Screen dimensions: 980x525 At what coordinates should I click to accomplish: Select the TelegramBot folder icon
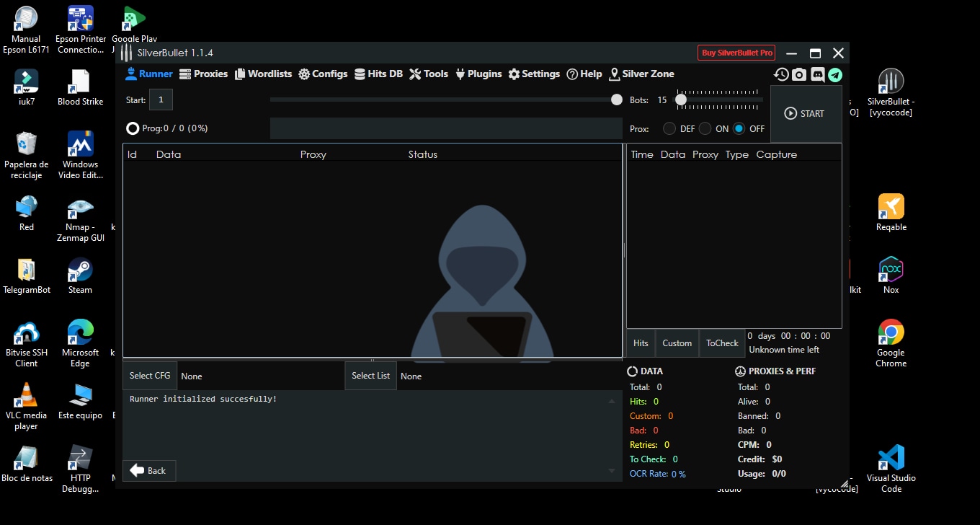[27, 275]
